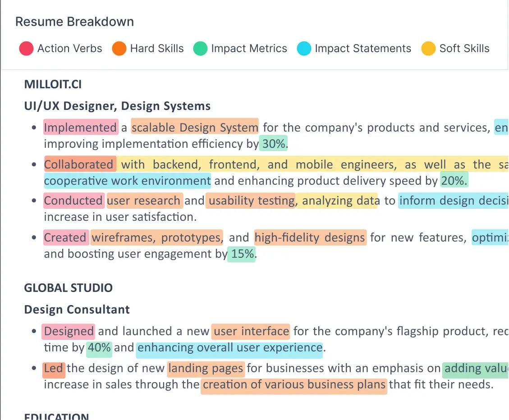Click the highlighted 30% metric

(274, 144)
